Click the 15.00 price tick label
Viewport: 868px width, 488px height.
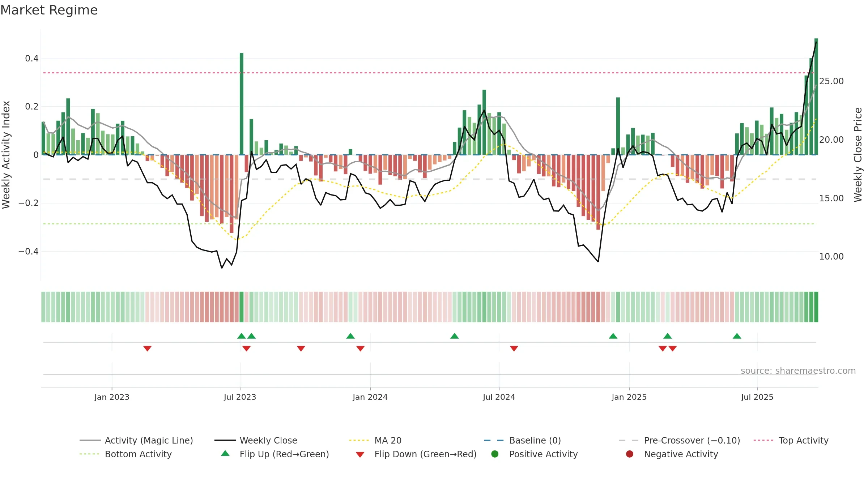click(x=831, y=198)
